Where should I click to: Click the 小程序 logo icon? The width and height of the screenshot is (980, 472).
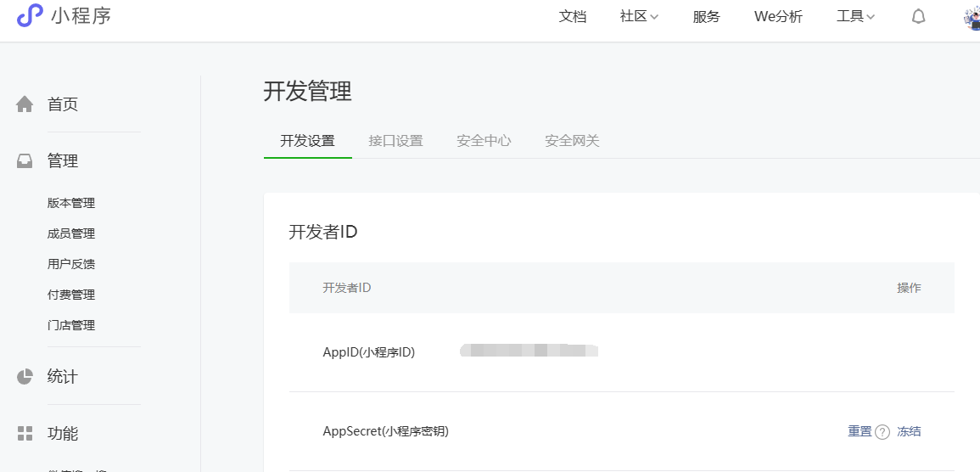pos(30,15)
